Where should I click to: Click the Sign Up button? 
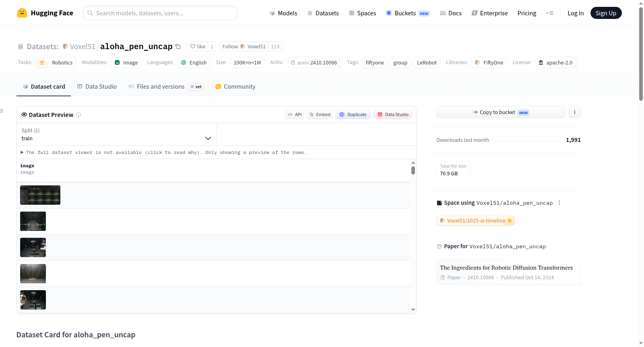606,13
